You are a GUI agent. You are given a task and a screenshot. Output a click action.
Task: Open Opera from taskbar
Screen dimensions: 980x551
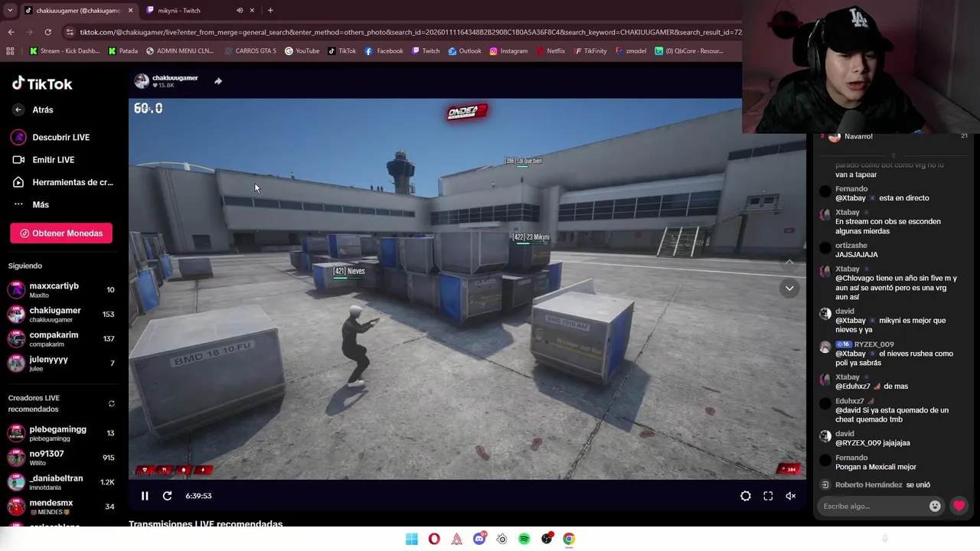tap(434, 539)
